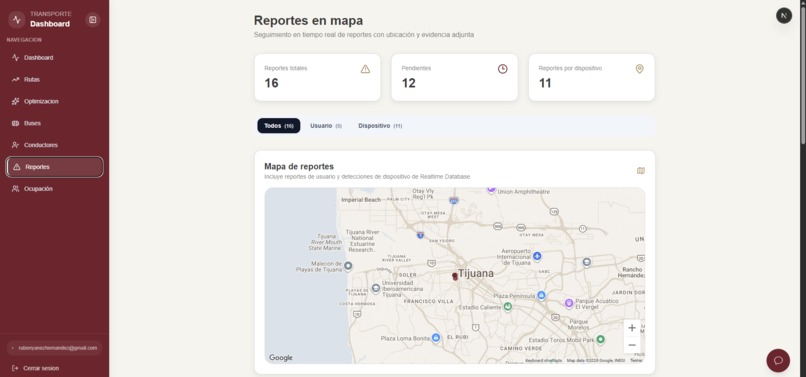
Task: Open the Ocupación section
Action: click(x=54, y=189)
